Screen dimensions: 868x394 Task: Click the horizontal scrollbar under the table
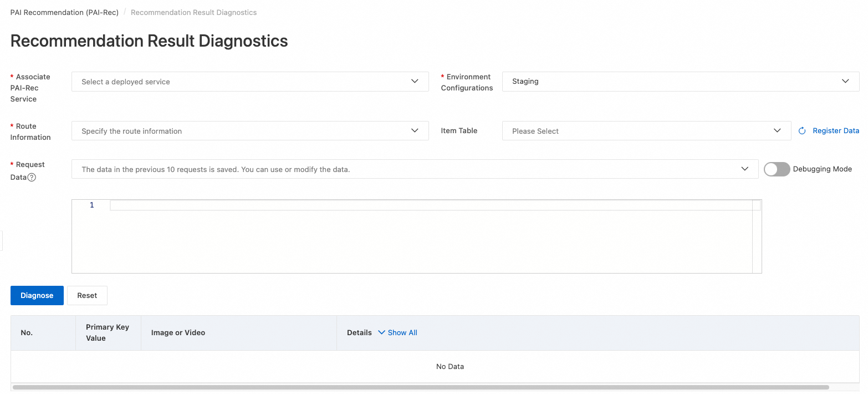pyautogui.click(x=420, y=387)
